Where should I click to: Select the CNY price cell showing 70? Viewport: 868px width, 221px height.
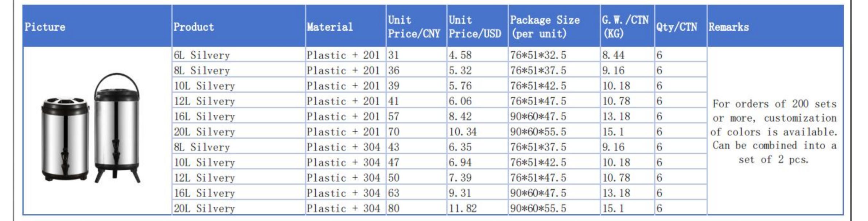coord(416,131)
